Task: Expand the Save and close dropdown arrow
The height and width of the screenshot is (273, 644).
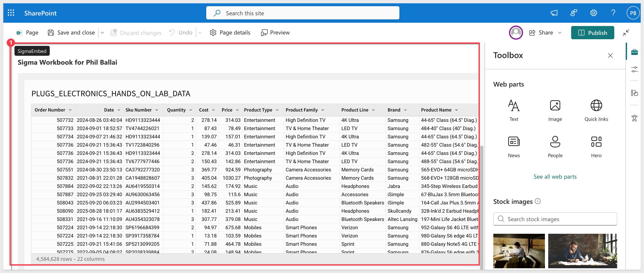Action: [x=102, y=33]
